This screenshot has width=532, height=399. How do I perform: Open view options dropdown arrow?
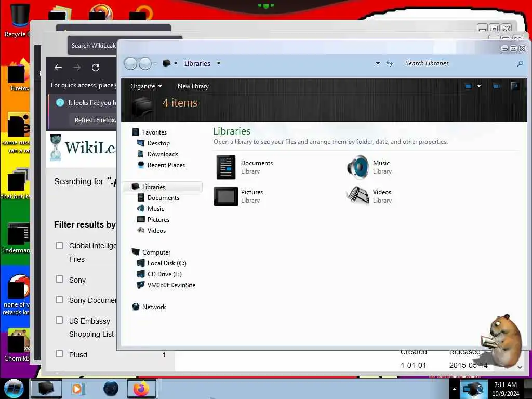point(479,86)
